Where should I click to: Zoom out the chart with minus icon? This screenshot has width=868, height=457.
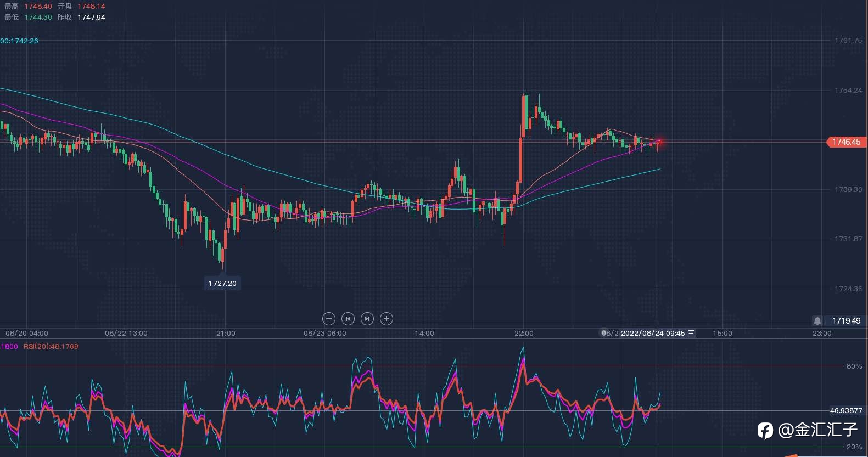(329, 319)
